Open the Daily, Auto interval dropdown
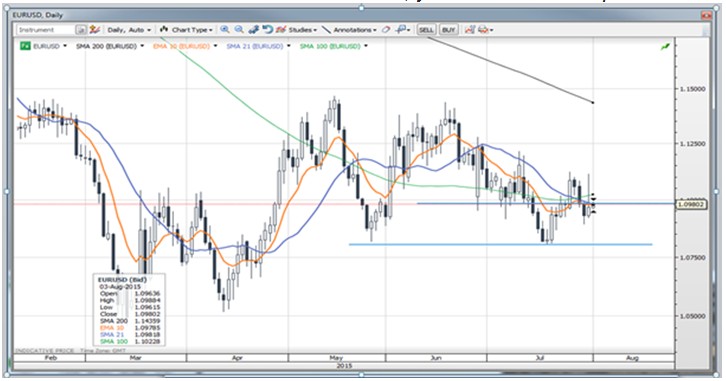Viewport: 726px width, 381px height. pyautogui.click(x=129, y=30)
